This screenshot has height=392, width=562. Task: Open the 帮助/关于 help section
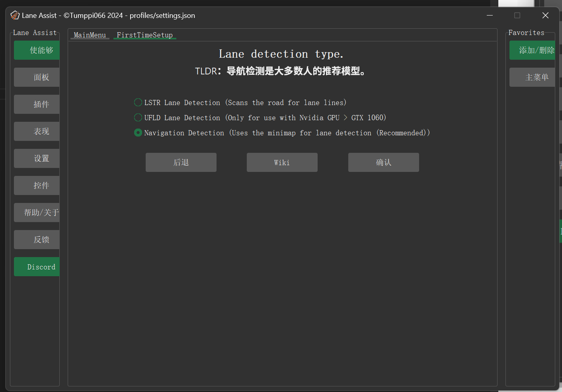click(x=36, y=212)
